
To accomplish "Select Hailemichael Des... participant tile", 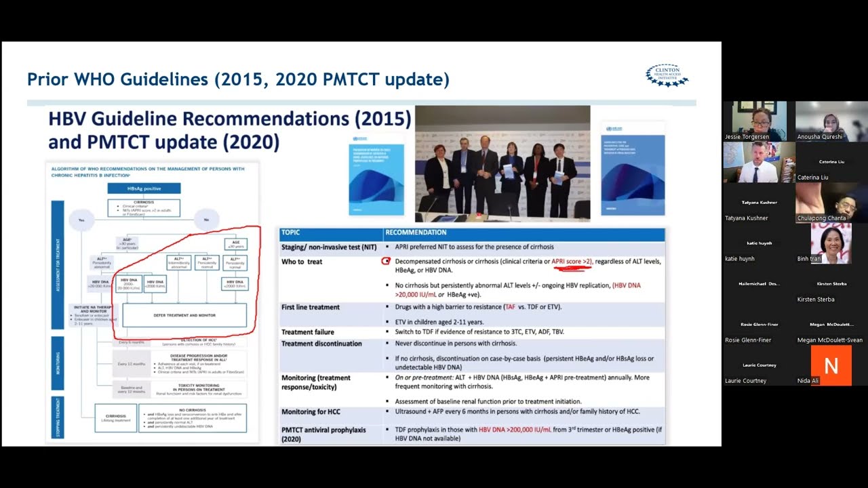I will [759, 284].
